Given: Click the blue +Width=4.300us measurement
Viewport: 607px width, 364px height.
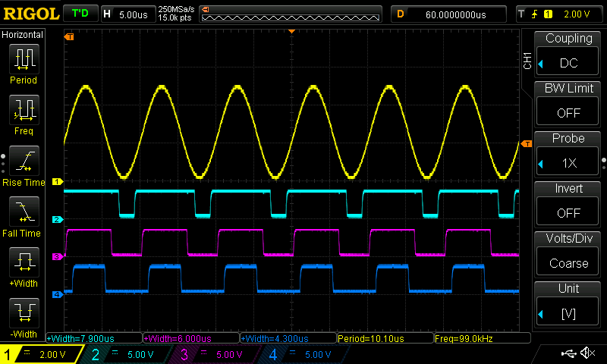Looking at the screenshot, I should coord(288,338).
